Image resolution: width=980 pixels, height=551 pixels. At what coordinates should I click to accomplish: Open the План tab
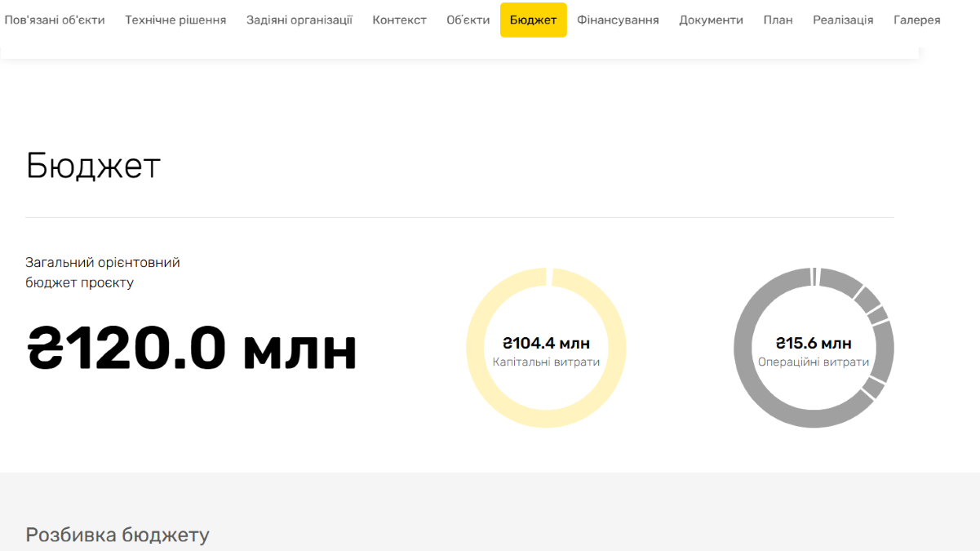778,20
